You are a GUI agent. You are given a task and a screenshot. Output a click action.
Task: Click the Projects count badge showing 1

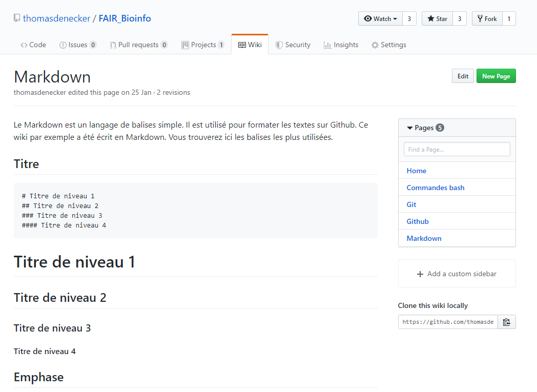pos(221,45)
